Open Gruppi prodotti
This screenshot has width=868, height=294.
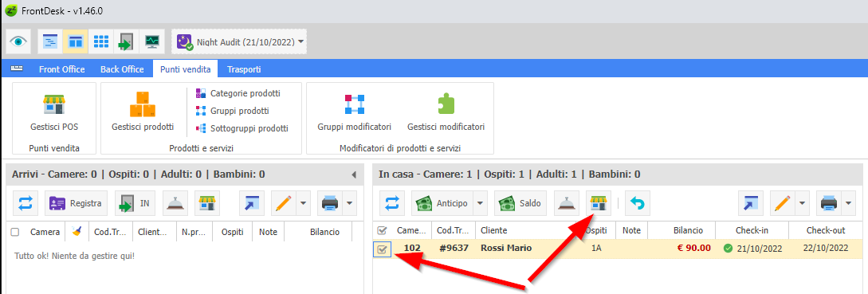pos(233,111)
